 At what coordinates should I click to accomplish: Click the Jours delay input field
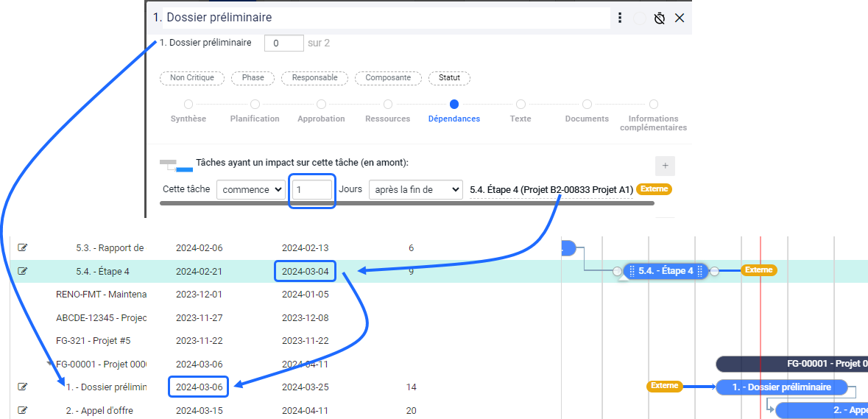point(312,190)
